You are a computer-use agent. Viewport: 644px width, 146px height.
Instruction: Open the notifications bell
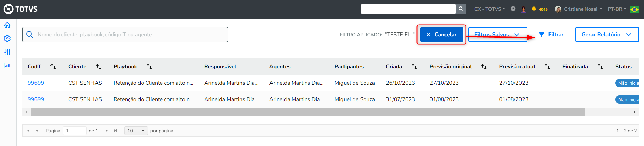(x=534, y=9)
